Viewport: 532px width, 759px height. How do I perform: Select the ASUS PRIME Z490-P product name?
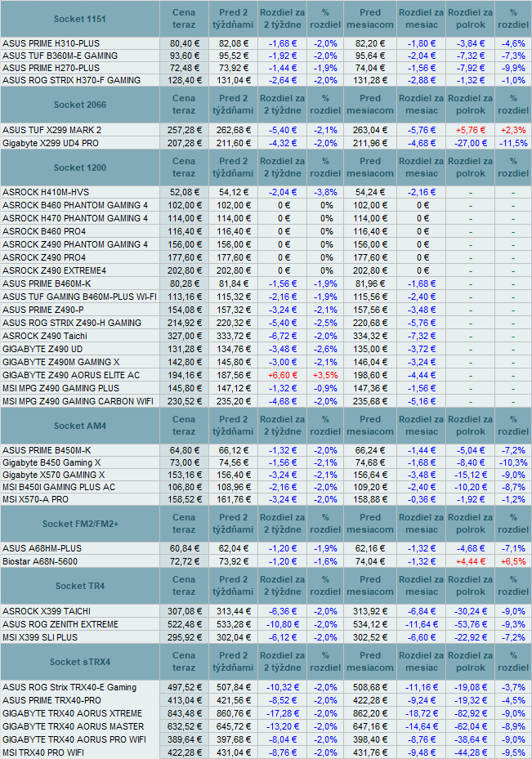[43, 310]
